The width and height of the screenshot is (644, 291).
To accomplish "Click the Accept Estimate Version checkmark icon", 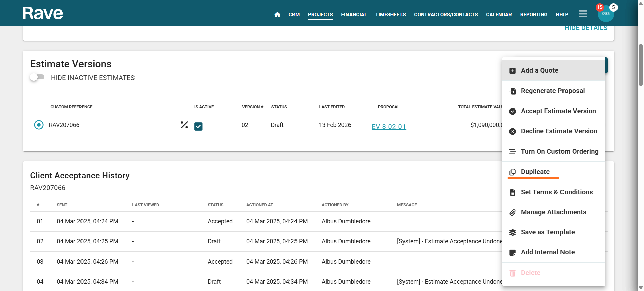I will 513,111.
